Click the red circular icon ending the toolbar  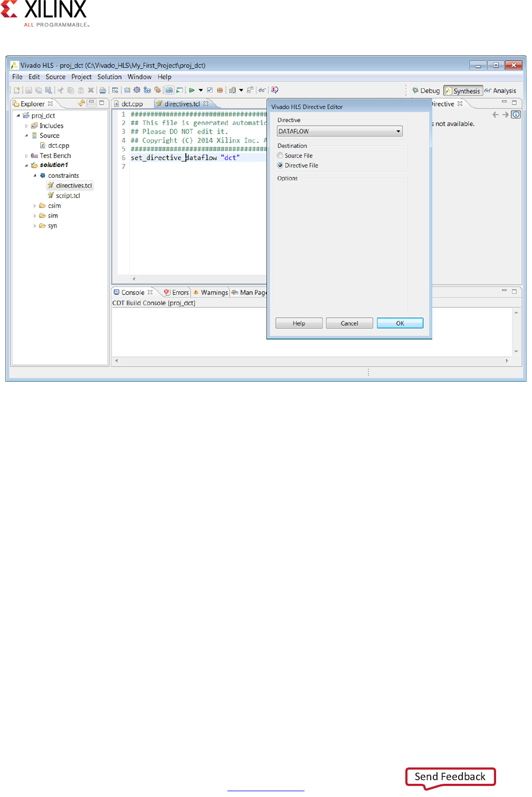point(275,90)
